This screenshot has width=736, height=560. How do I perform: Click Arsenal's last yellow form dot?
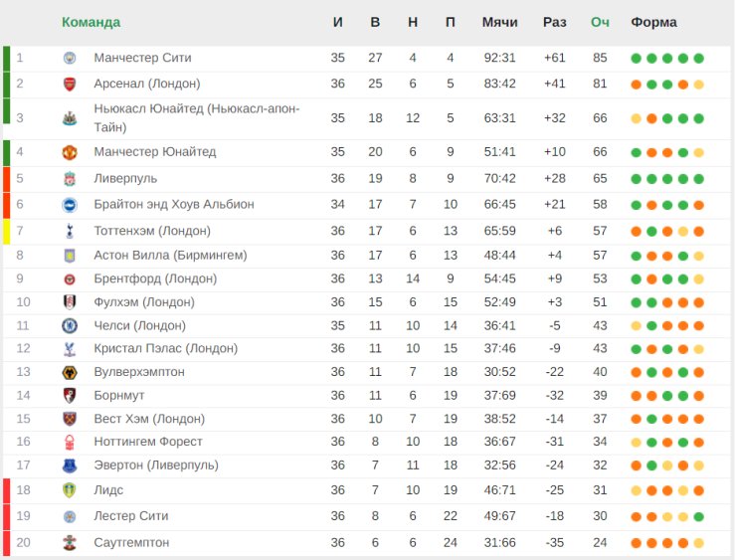pyautogui.click(x=698, y=85)
